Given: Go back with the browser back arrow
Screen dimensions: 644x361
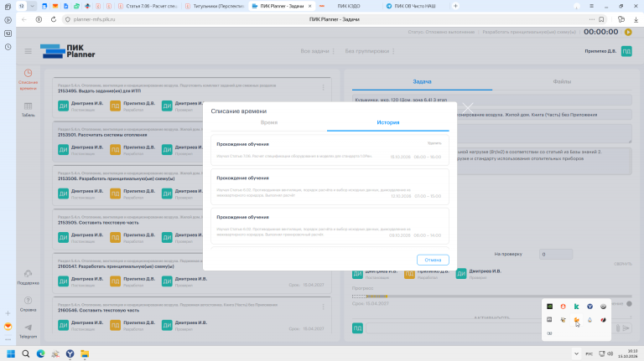Looking at the screenshot, I should point(23,19).
